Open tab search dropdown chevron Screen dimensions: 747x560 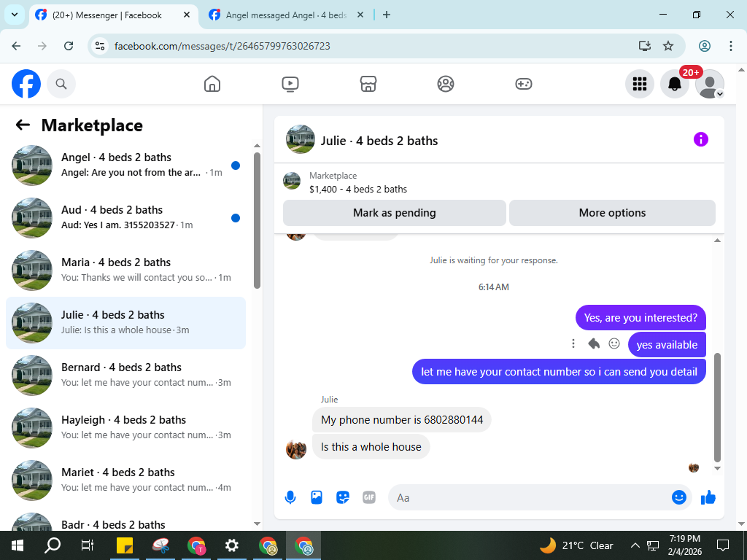pos(15,15)
